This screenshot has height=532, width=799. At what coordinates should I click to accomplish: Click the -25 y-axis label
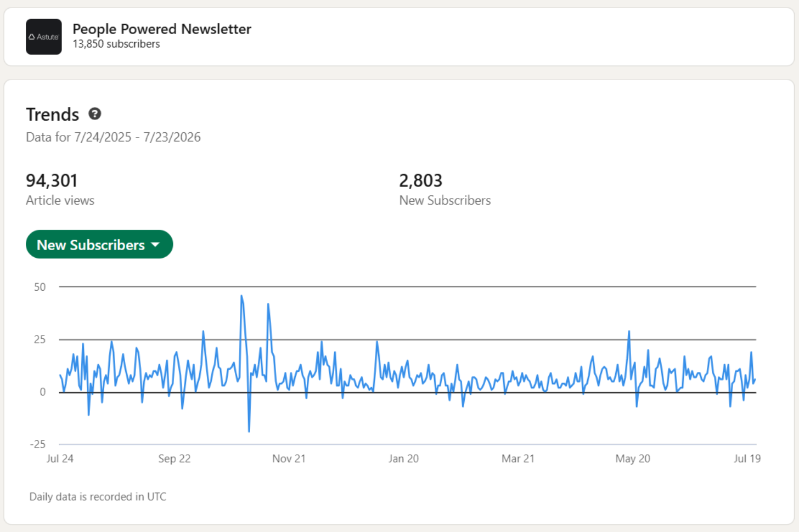[38, 444]
